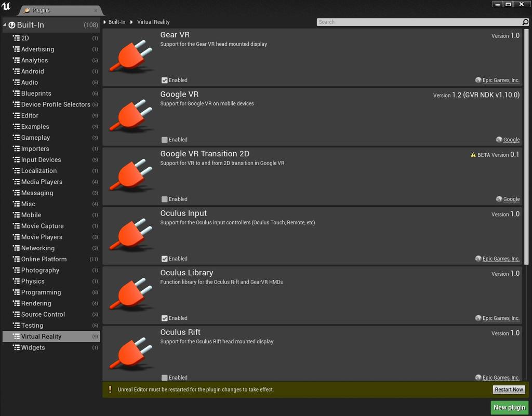Select the Photography category
Screen dimensions: 532x416
51,270
